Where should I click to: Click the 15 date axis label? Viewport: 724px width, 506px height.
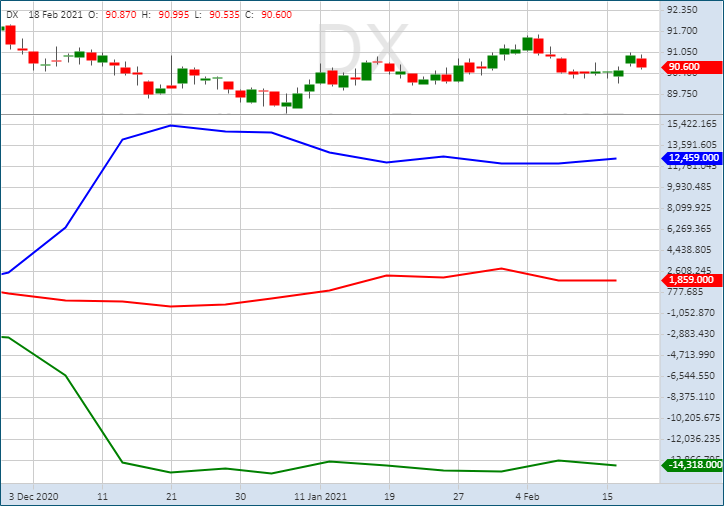608,497
